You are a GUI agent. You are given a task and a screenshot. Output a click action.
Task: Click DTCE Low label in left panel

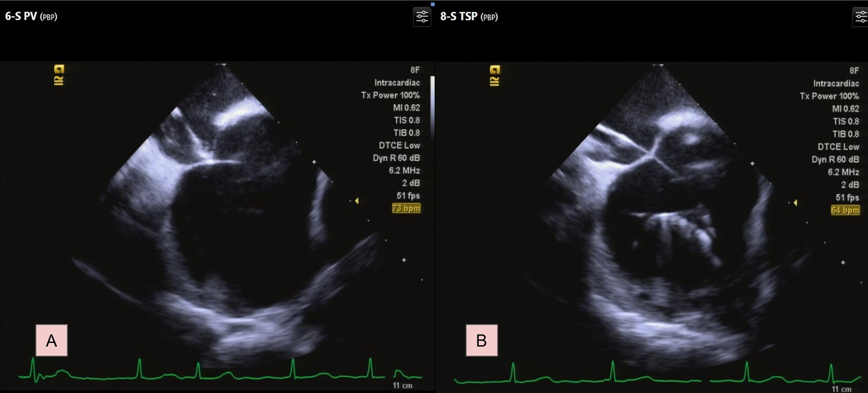coord(399,145)
